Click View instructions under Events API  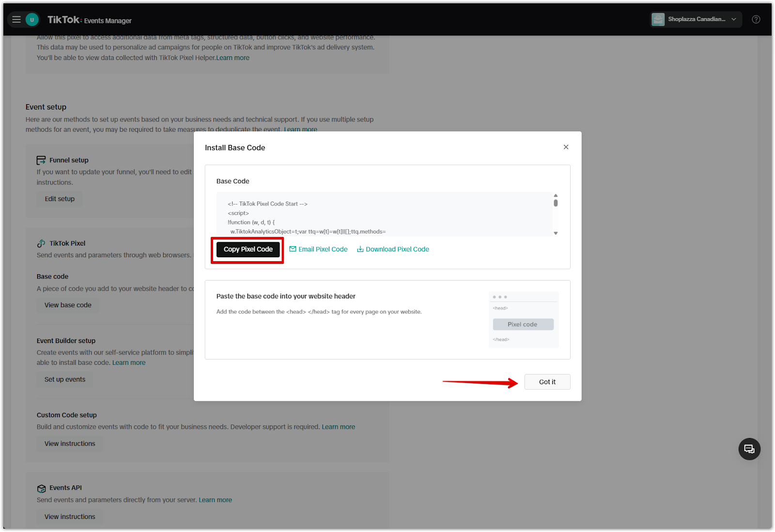pyautogui.click(x=70, y=516)
